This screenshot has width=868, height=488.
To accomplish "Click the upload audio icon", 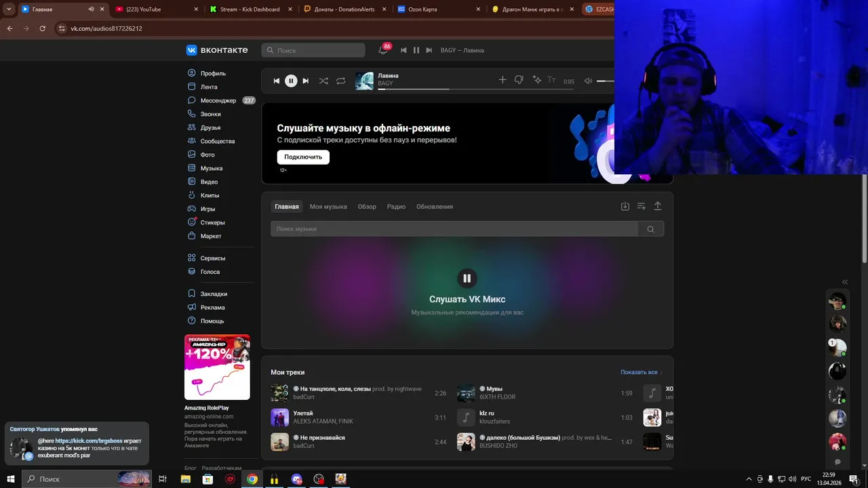I will pyautogui.click(x=658, y=206).
